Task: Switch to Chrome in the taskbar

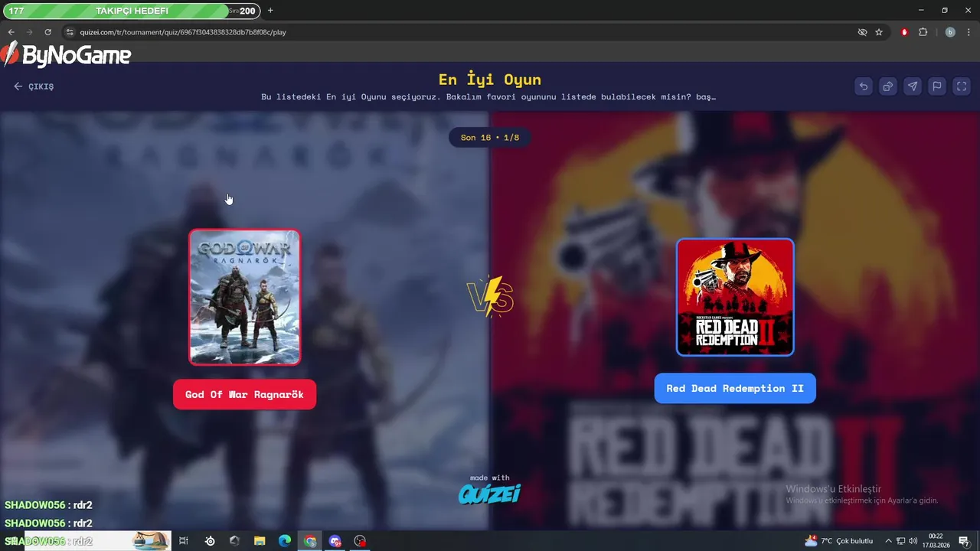Action: click(310, 541)
